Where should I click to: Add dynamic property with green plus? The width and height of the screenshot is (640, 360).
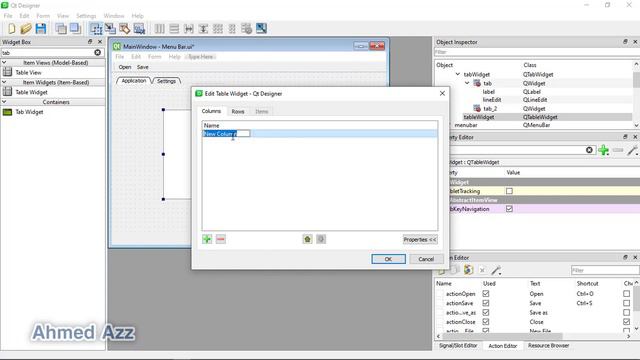(604, 150)
